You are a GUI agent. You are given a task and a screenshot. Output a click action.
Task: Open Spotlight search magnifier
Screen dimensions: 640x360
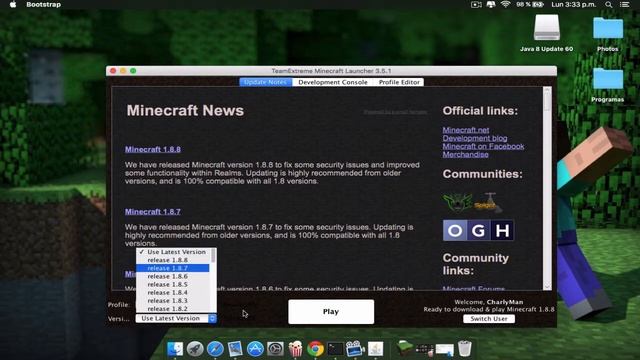coord(609,4)
